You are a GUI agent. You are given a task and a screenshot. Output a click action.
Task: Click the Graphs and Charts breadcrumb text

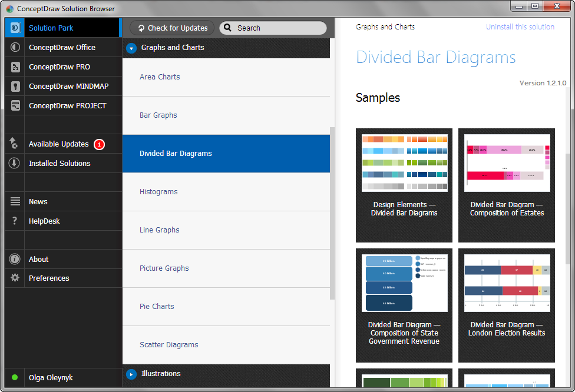pyautogui.click(x=385, y=26)
